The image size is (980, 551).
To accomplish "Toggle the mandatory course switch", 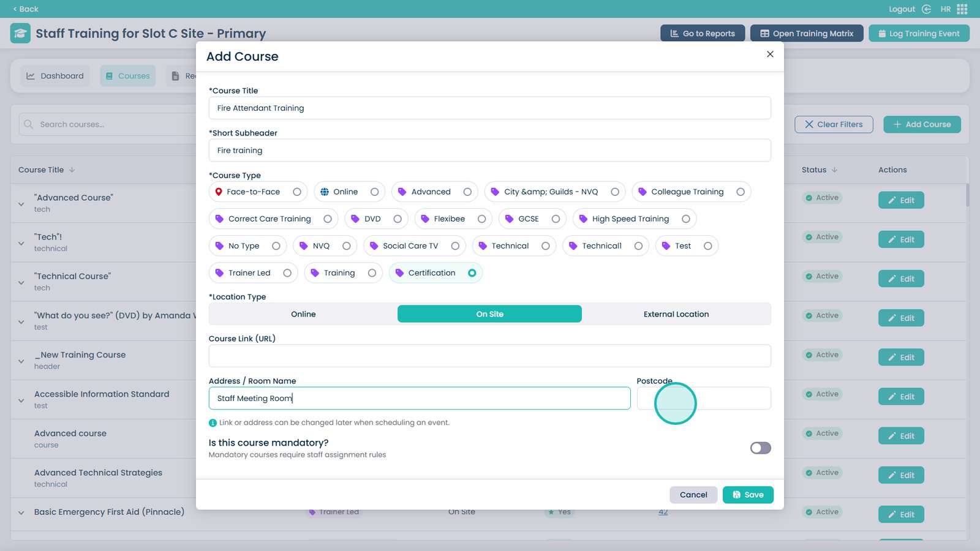I will coord(760,448).
